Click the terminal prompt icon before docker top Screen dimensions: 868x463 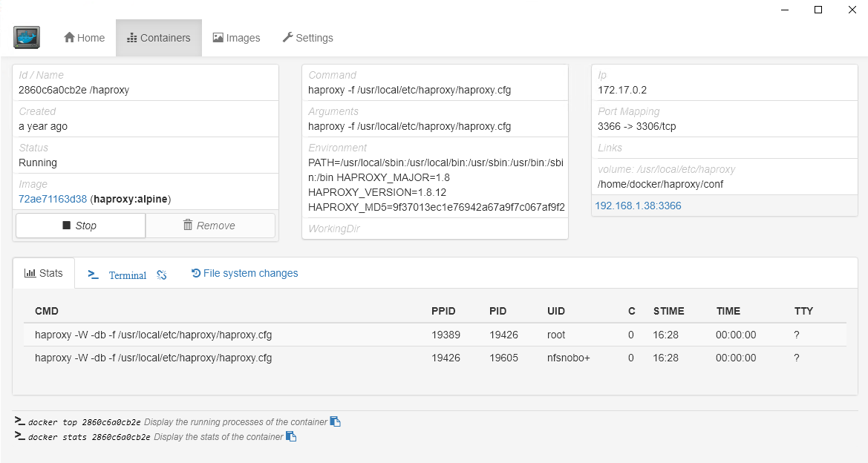pyautogui.click(x=20, y=421)
